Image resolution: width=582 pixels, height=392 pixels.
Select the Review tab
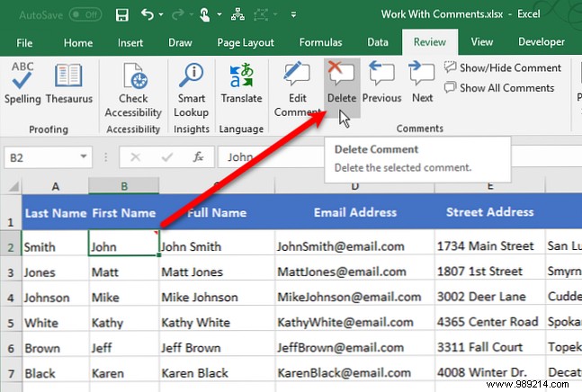click(430, 42)
